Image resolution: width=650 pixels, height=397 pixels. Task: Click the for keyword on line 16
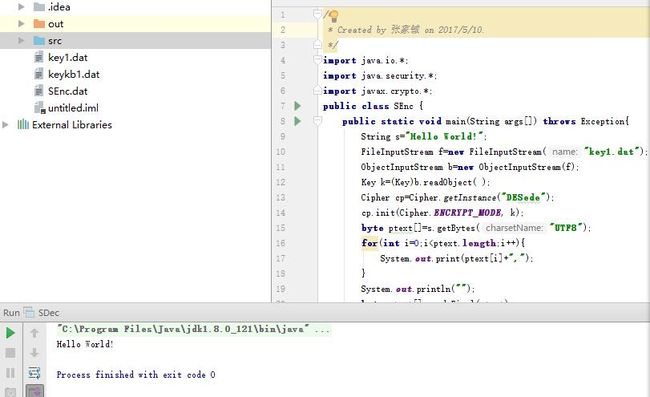[369, 243]
